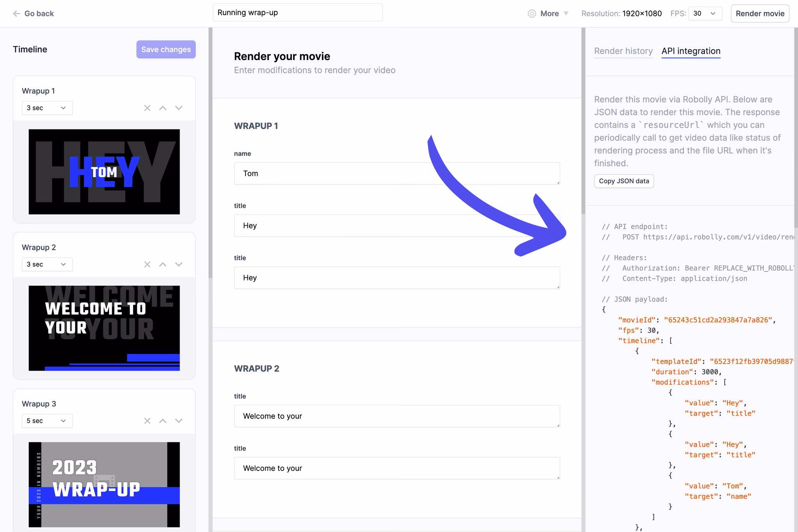Move Wrapup 3 up with chevron
798x532 pixels.
coord(163,421)
